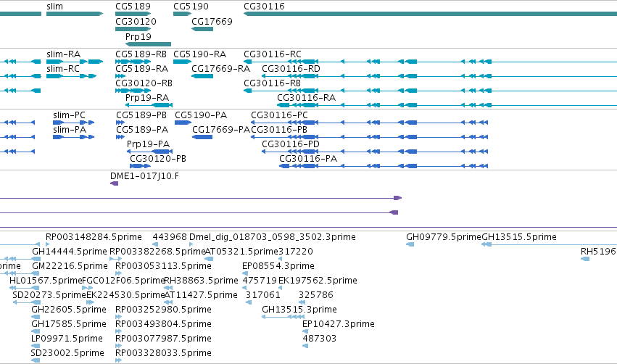Open the slim-RA transcript label

(x=63, y=54)
